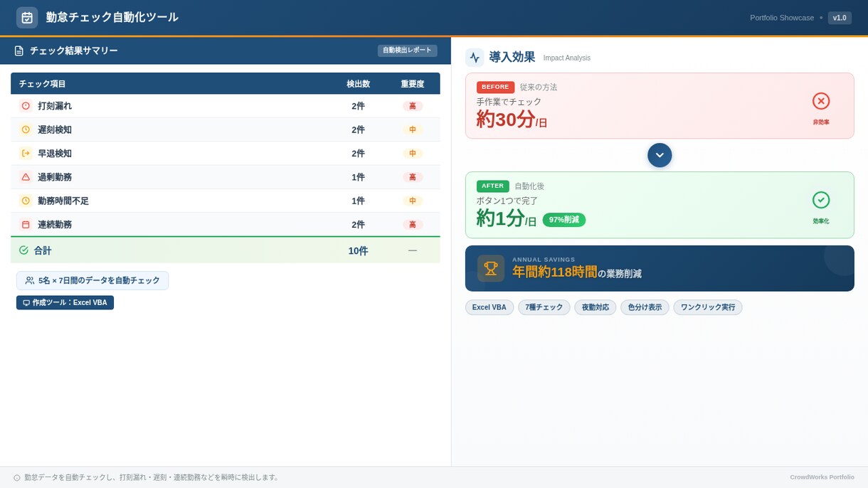Viewport: 868px width, 488px height.
Task: Click the チェック項目 column header
Action: tap(43, 84)
